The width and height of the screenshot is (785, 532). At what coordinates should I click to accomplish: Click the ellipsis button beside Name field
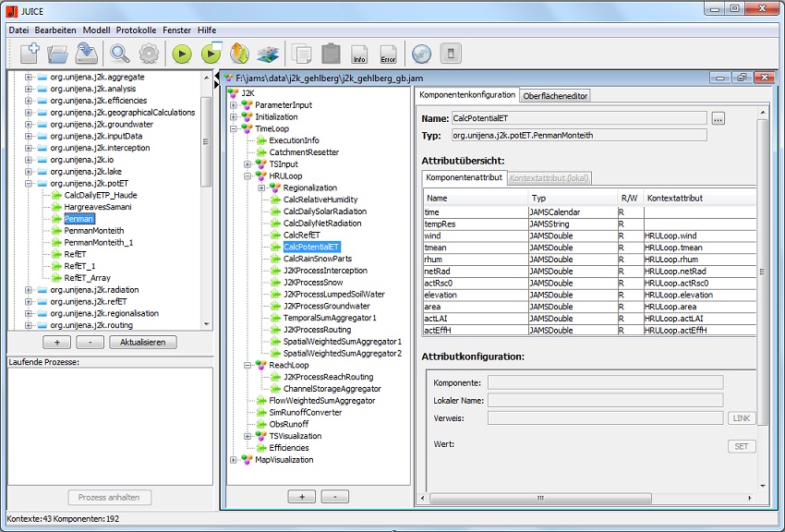pyautogui.click(x=719, y=118)
